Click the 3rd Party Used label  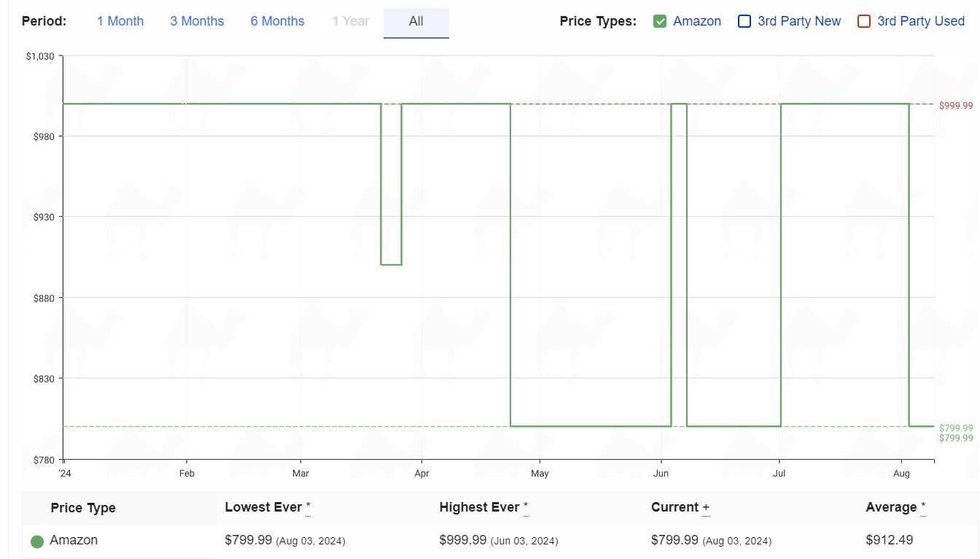tap(921, 21)
